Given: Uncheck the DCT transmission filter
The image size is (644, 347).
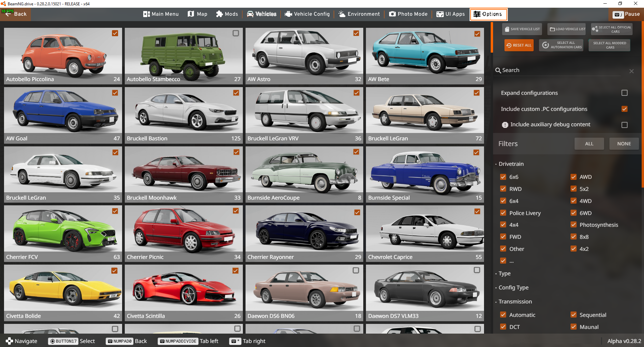Looking at the screenshot, I should tap(503, 327).
